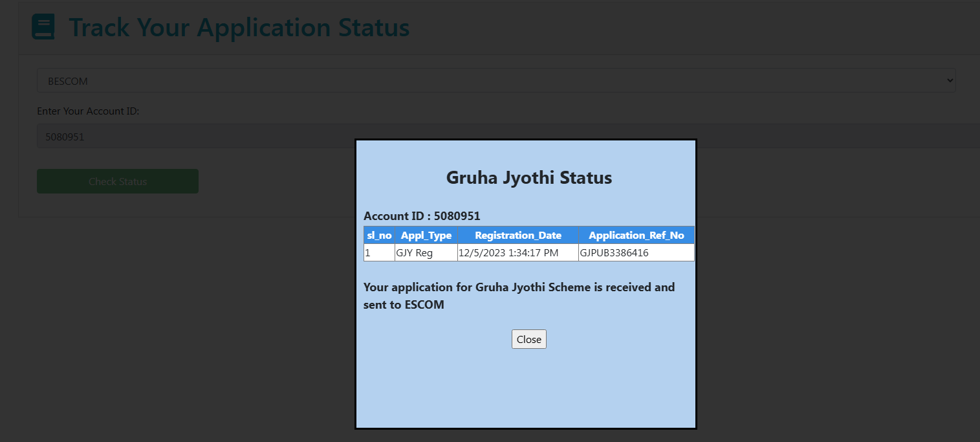Open the BESCOM provider dropdown

tap(495, 81)
